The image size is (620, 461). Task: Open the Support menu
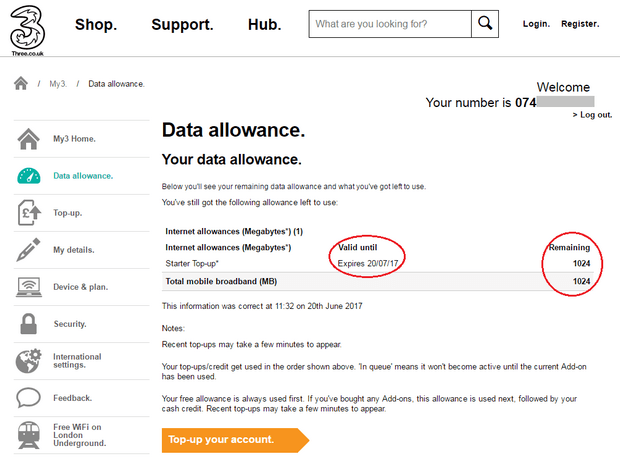point(182,25)
